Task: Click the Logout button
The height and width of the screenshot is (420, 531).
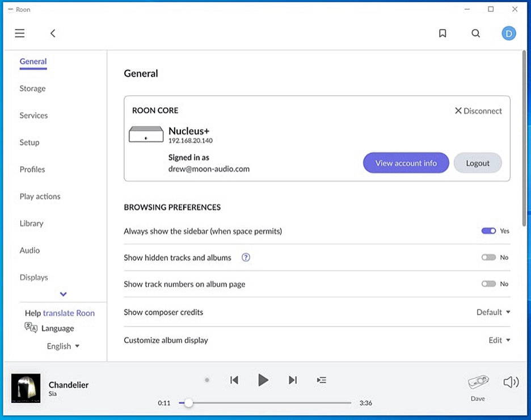Action: tap(478, 163)
